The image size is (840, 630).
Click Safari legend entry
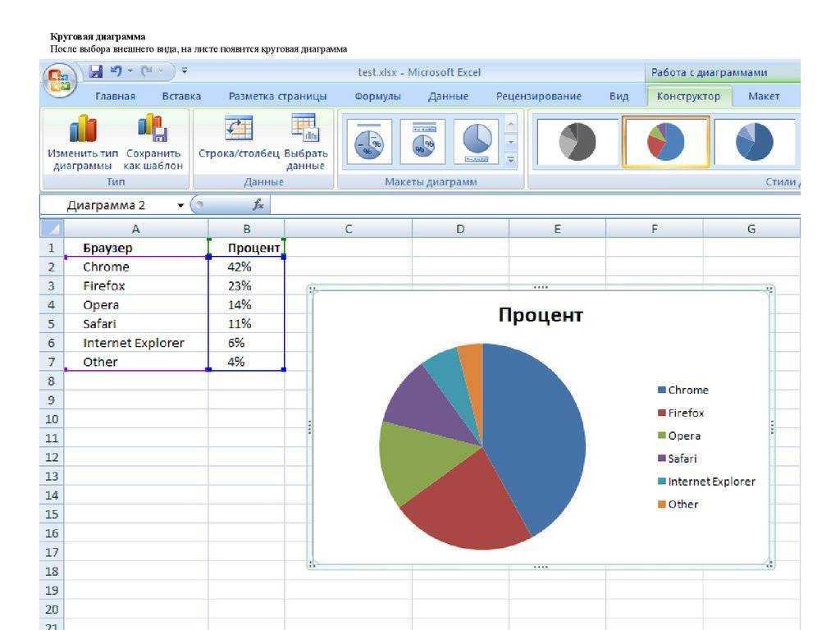678,459
